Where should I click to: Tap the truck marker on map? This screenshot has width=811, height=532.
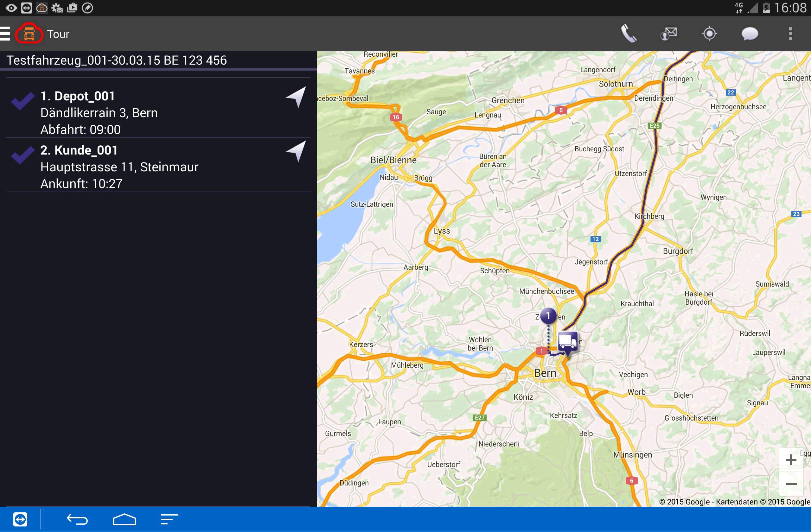567,341
